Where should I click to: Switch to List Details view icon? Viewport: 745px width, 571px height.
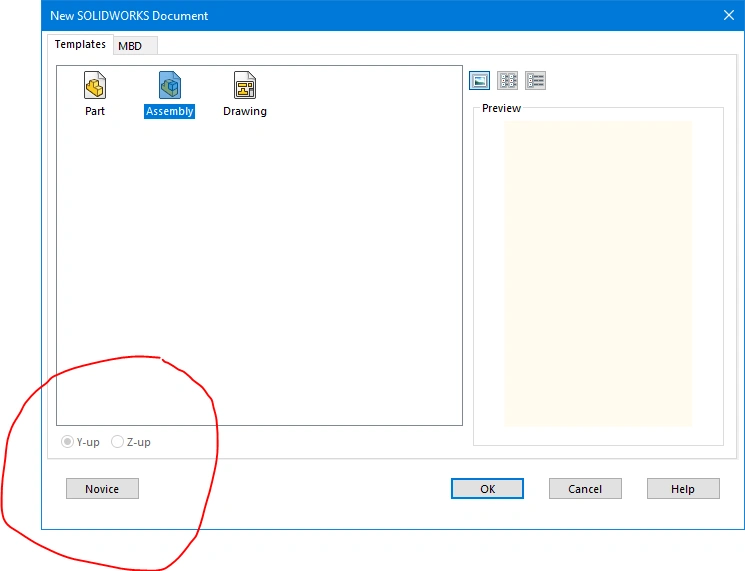pos(535,81)
